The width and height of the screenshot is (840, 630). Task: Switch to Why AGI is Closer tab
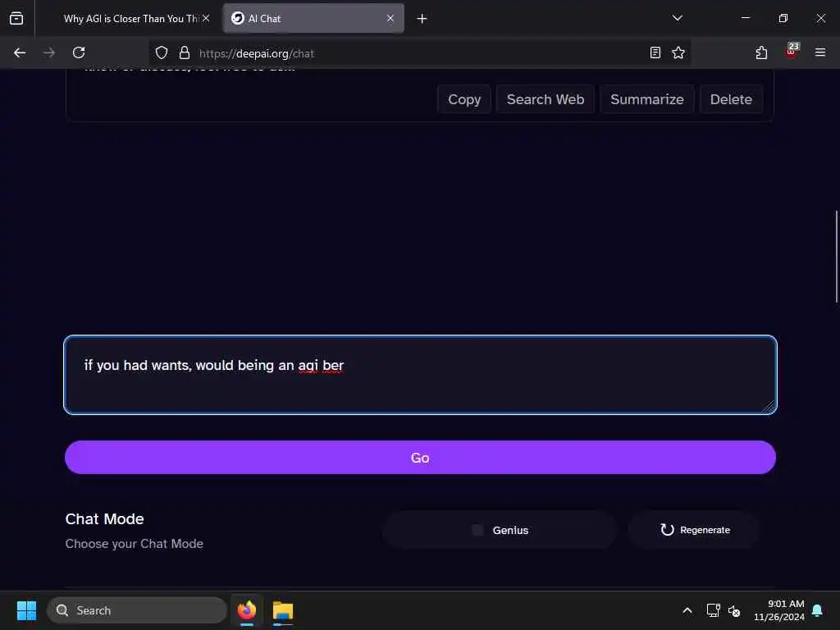[130, 19]
